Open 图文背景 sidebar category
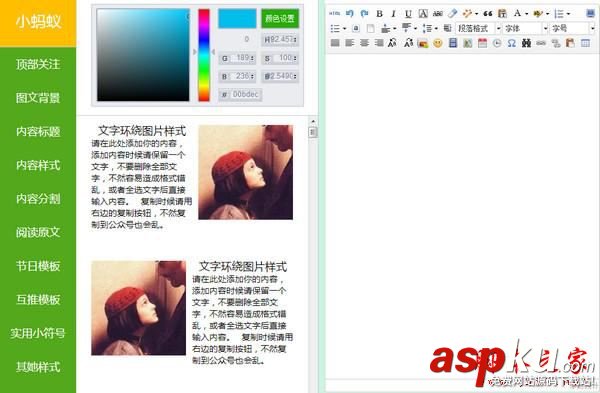The width and height of the screenshot is (600, 393). pos(38,98)
